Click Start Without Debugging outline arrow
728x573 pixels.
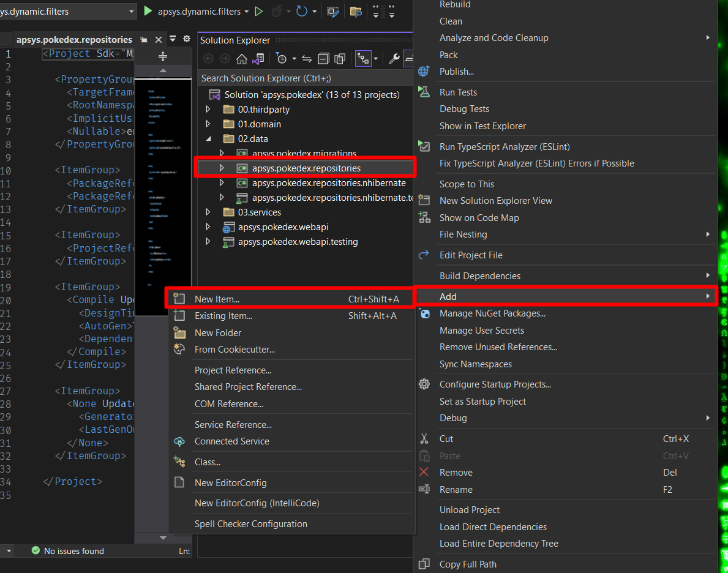[x=258, y=11]
